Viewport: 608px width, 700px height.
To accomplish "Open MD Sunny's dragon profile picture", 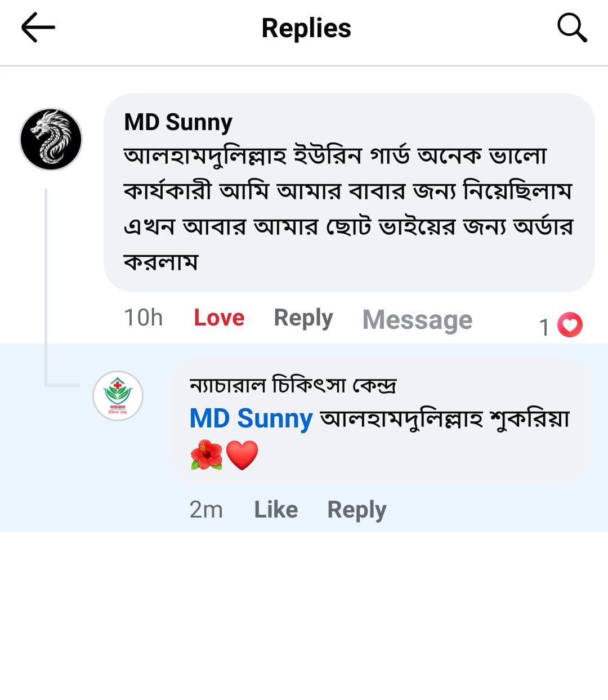I will pyautogui.click(x=51, y=139).
